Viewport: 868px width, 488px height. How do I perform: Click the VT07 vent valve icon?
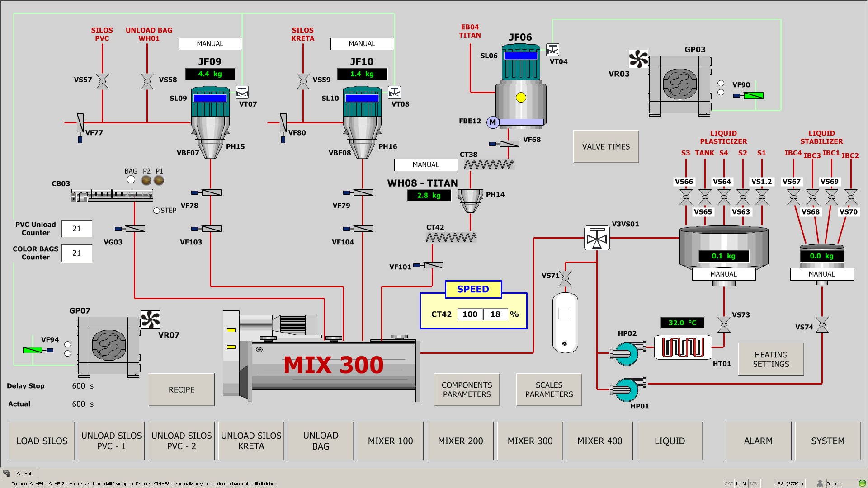pyautogui.click(x=242, y=93)
